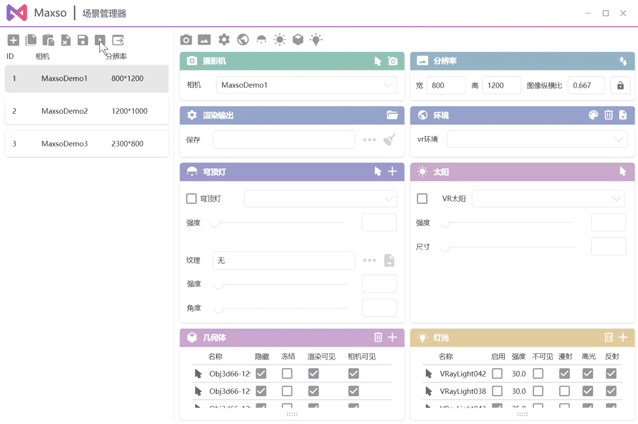Click the sun icon in the top toolbar

(280, 39)
